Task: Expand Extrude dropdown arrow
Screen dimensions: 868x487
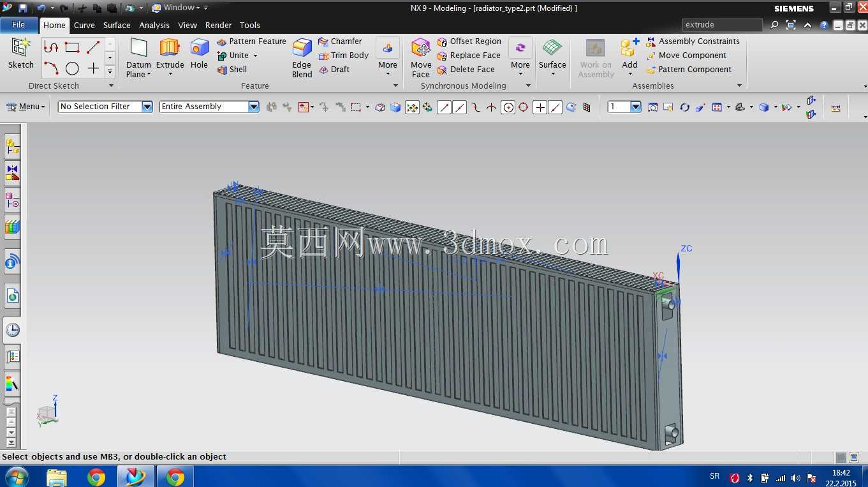Action: [170, 74]
